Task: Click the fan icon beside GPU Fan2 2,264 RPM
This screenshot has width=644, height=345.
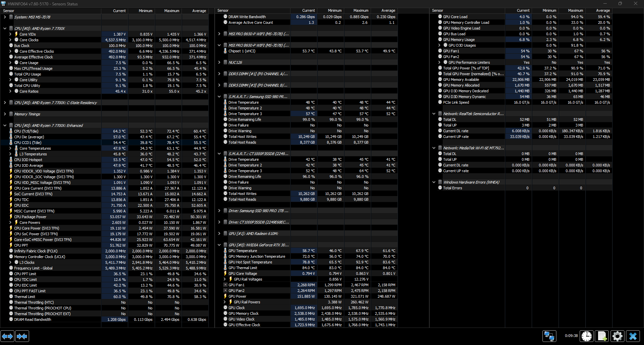Action: pos(225,291)
